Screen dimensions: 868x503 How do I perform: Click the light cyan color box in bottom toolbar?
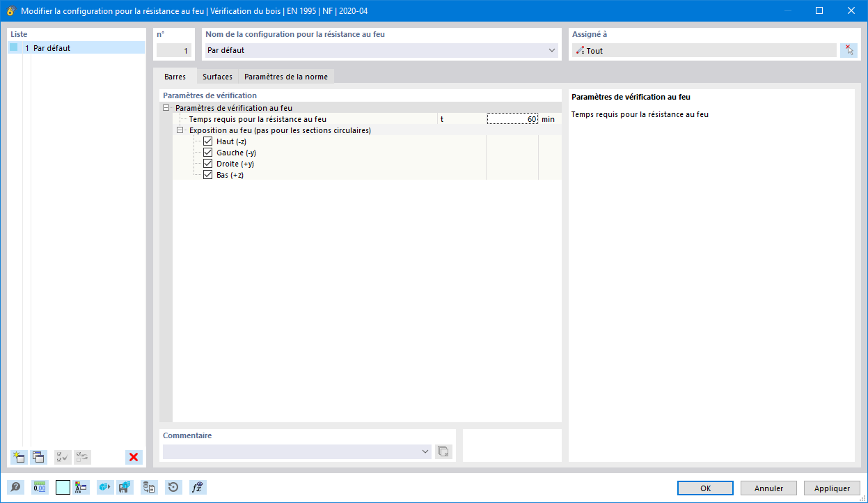pos(63,488)
